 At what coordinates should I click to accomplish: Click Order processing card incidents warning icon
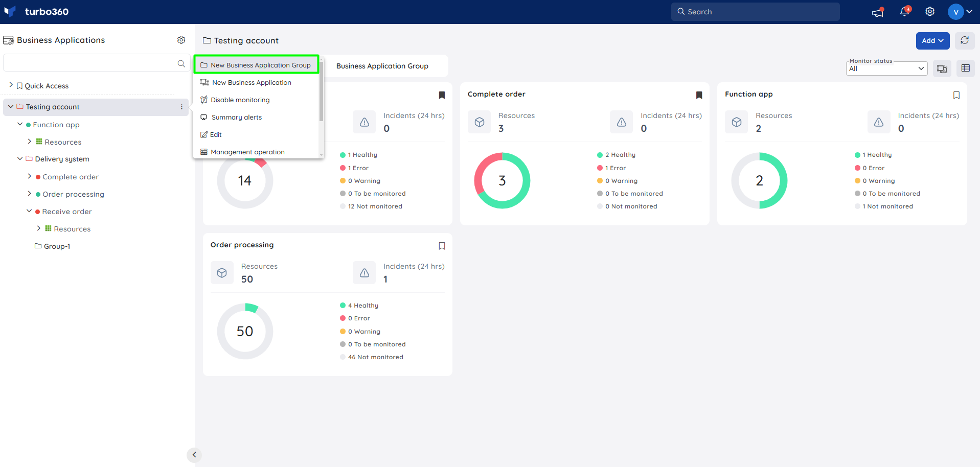364,273
